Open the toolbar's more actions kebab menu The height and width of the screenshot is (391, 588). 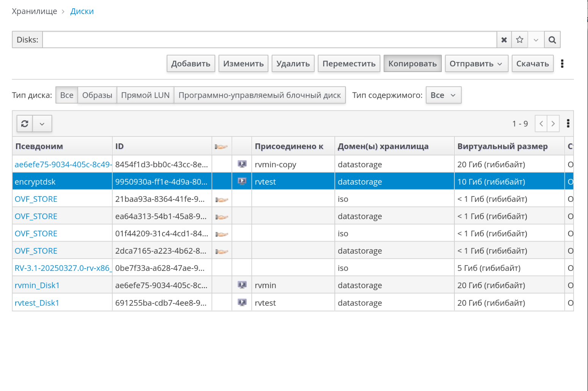pyautogui.click(x=562, y=64)
